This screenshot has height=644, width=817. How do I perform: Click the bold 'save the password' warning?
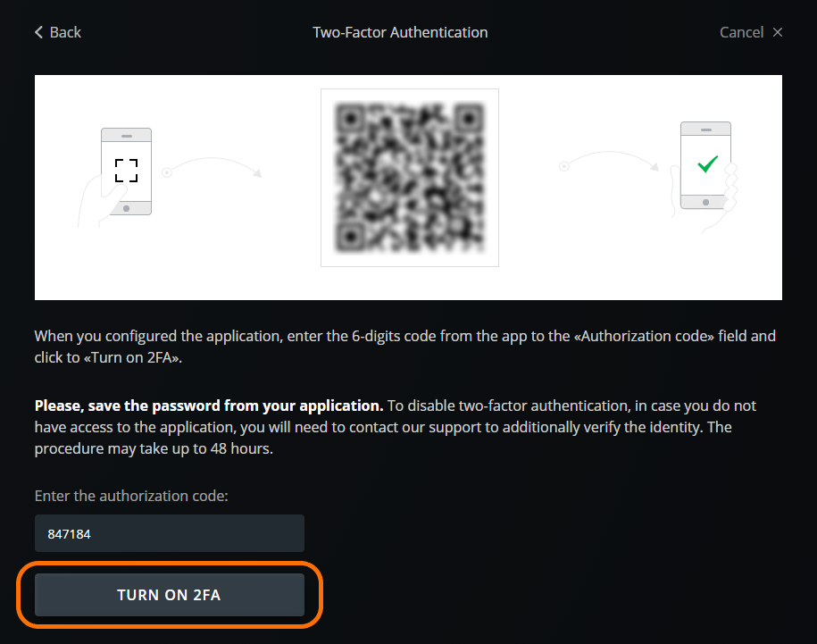click(209, 406)
